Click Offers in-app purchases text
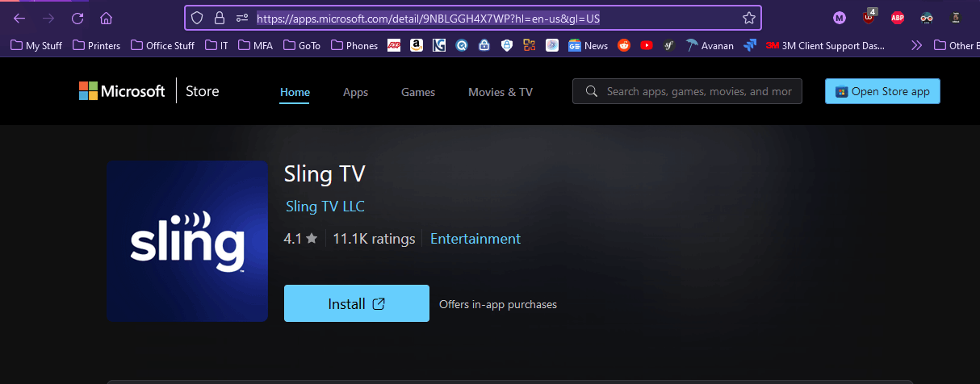 coord(498,304)
